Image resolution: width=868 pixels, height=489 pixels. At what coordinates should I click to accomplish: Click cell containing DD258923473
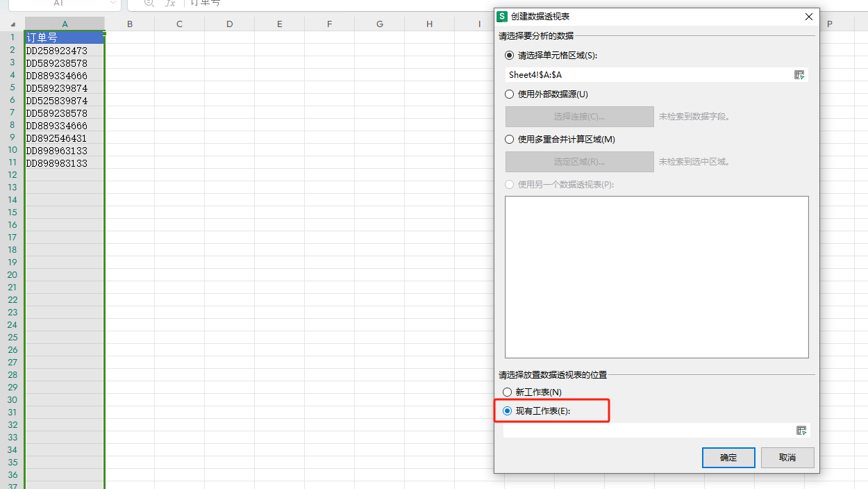pyautogui.click(x=65, y=51)
